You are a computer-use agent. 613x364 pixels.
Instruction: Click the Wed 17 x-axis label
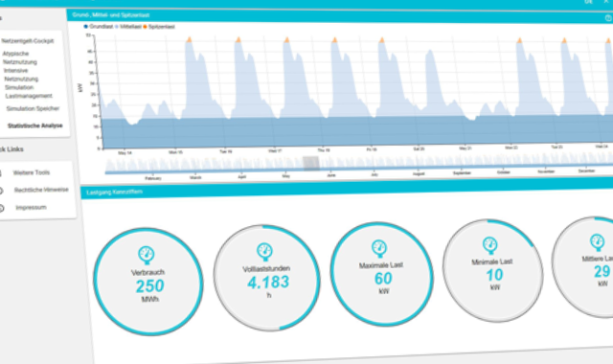tap(275, 151)
